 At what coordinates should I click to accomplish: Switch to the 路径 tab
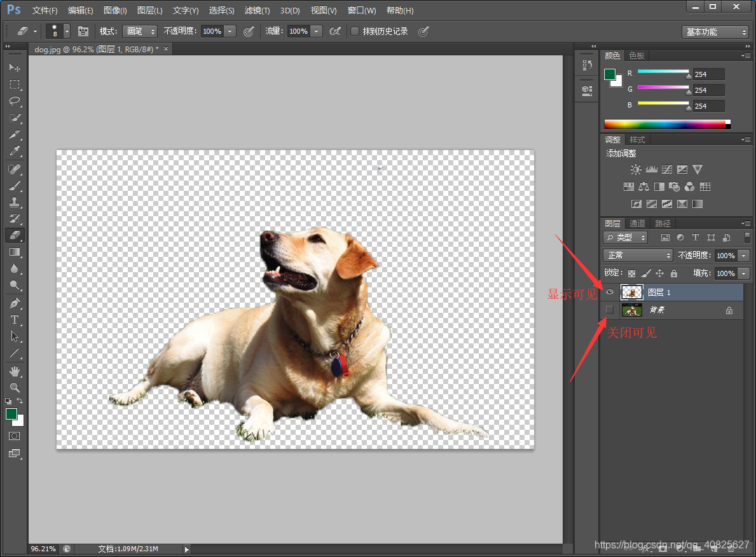[x=663, y=223]
